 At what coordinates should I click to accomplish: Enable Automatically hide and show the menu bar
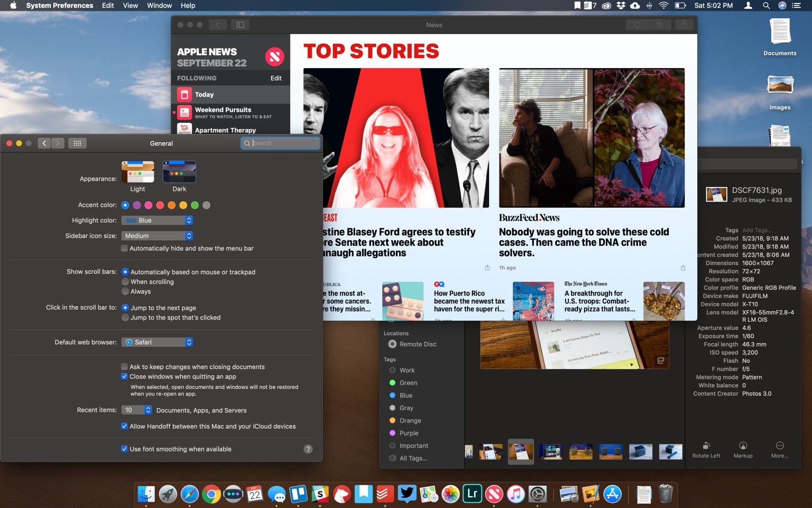point(124,248)
